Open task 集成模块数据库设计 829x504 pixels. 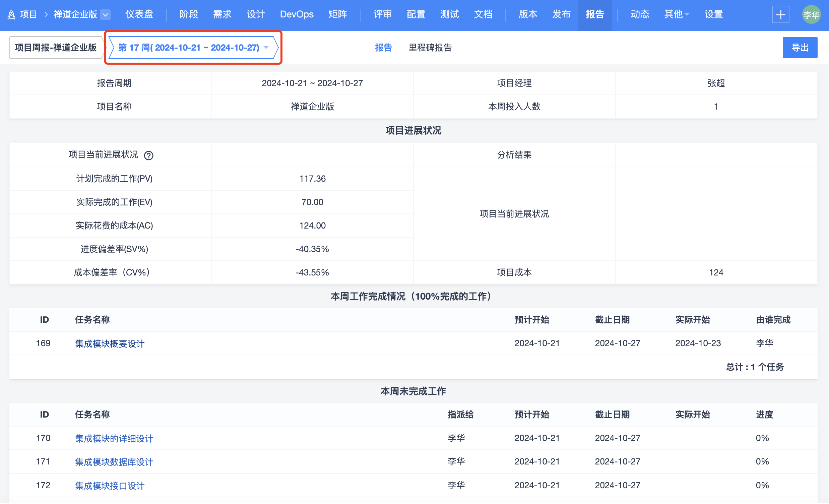tap(114, 462)
